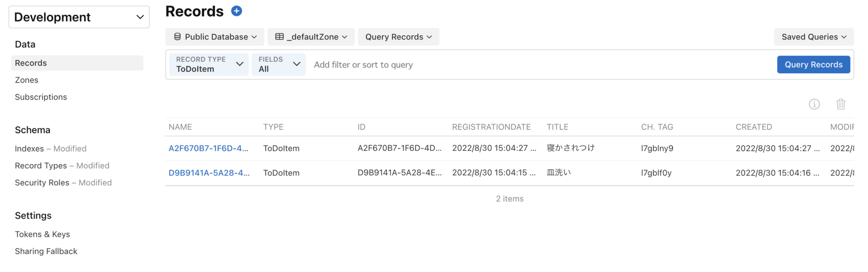Open the Fields All dropdown
Image resolution: width=868 pixels, height=272 pixels.
click(x=278, y=64)
